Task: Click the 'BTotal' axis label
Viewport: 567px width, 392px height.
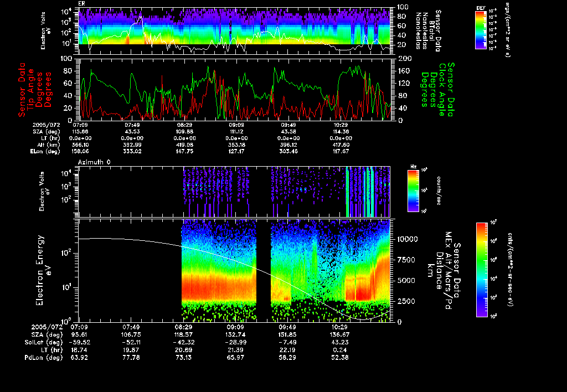Action: [432, 31]
